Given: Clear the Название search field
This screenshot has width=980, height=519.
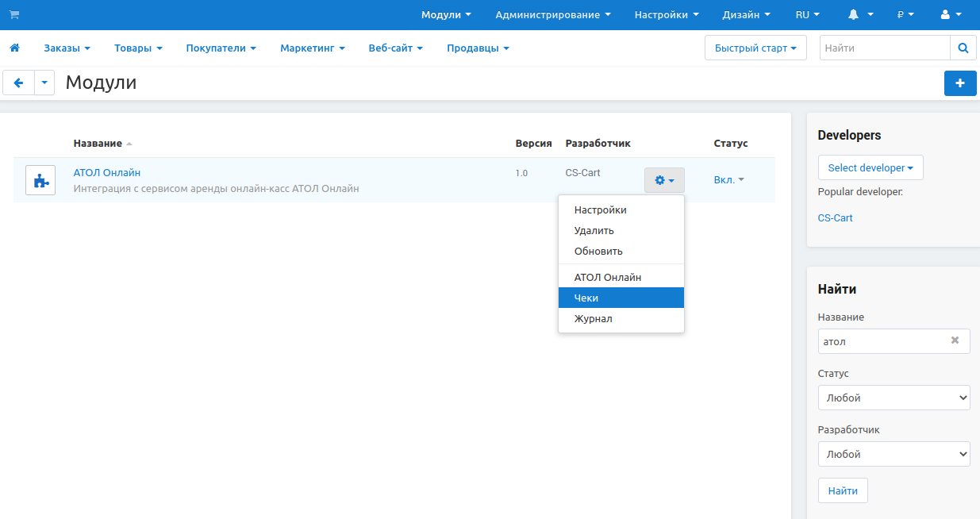Looking at the screenshot, I should coord(955,340).
